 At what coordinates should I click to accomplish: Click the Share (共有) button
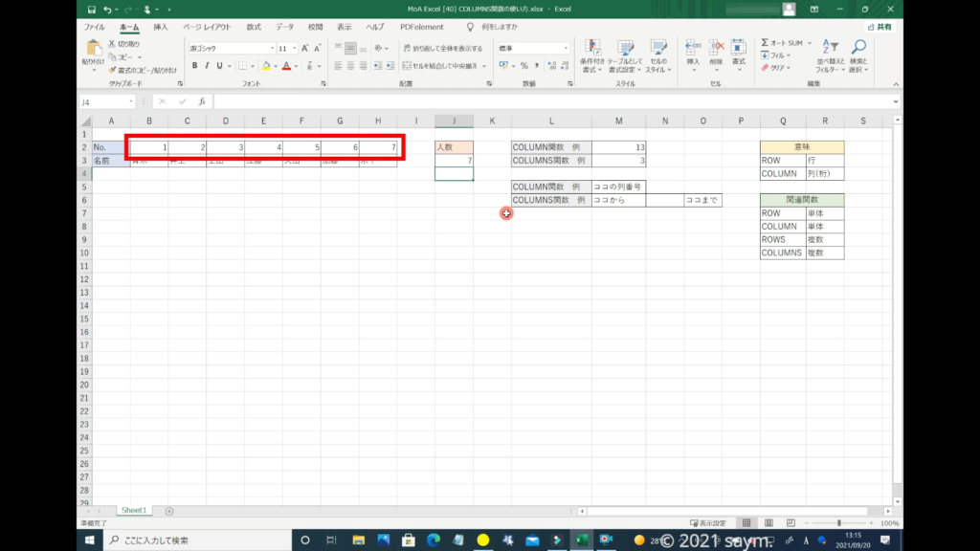pyautogui.click(x=879, y=27)
